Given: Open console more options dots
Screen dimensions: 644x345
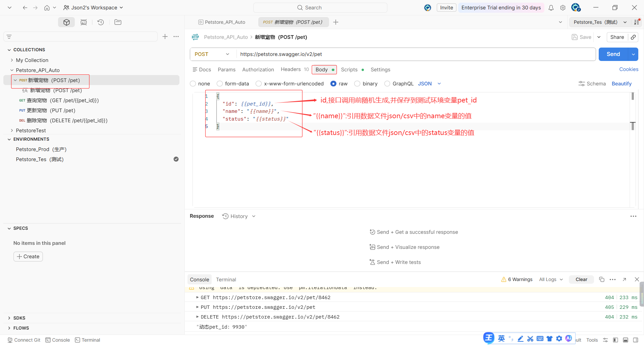Looking at the screenshot, I should pos(612,279).
